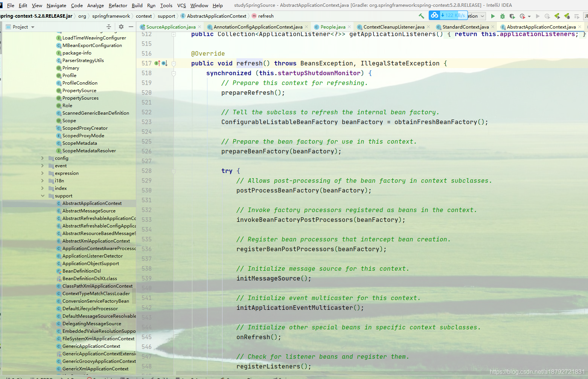
Task: Expand the config folder
Action: coord(43,158)
